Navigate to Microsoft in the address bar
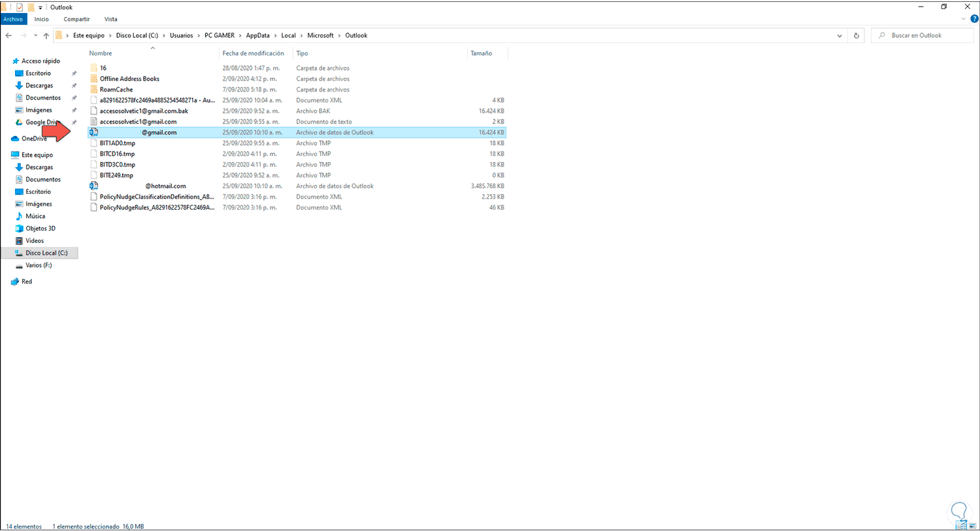 320,35
